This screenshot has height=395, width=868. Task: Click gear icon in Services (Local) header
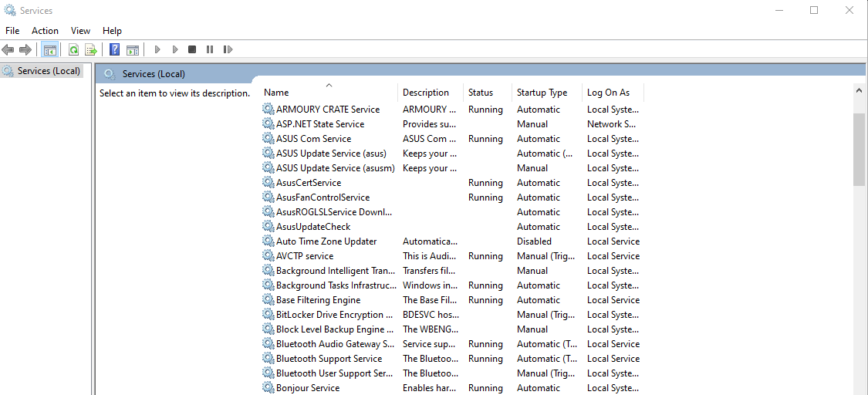(x=110, y=74)
